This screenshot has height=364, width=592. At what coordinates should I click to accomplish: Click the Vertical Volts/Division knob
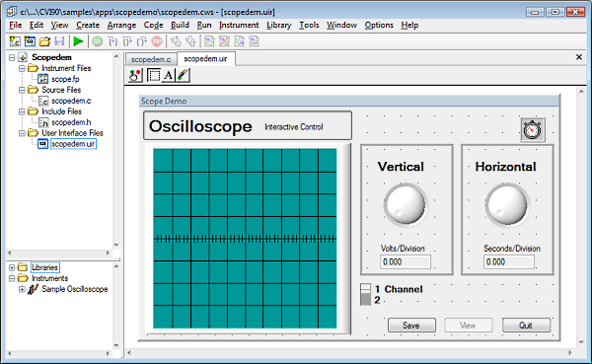pos(406,205)
